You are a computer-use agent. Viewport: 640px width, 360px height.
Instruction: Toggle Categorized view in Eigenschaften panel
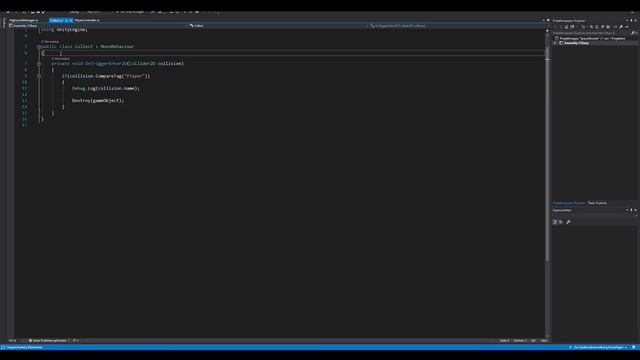point(555,222)
